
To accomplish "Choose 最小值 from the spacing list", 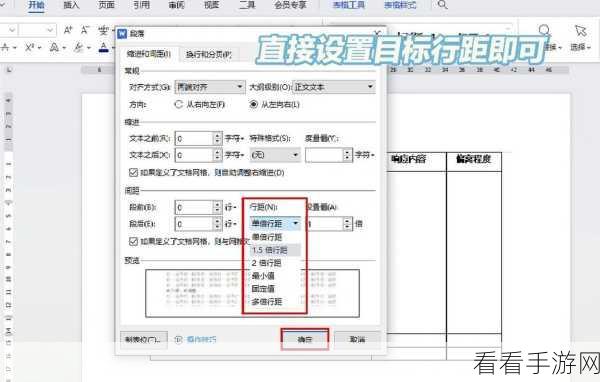I will [x=275, y=276].
